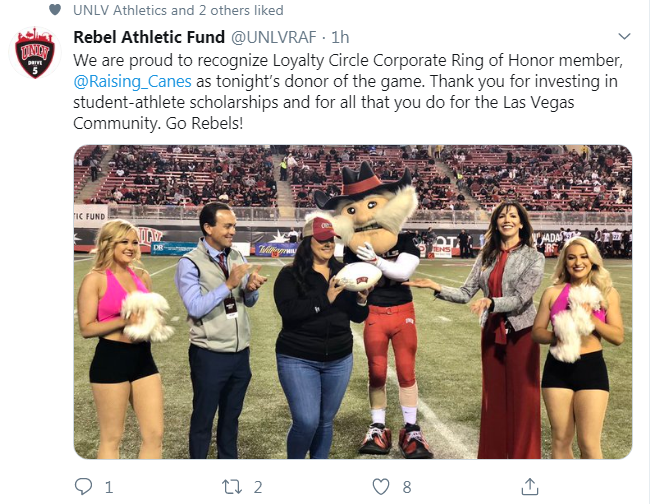Click the reply speech bubble icon

(x=84, y=487)
